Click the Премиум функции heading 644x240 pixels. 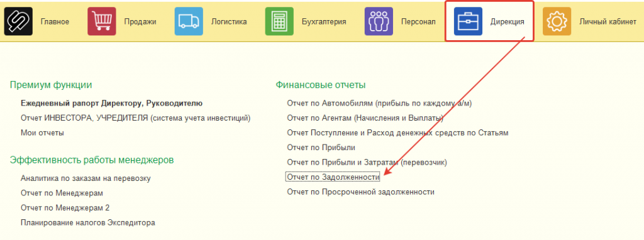pyautogui.click(x=51, y=85)
